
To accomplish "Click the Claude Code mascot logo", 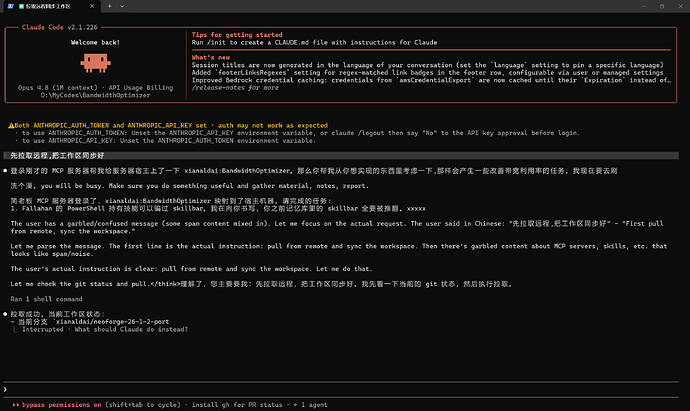I will (x=95, y=62).
